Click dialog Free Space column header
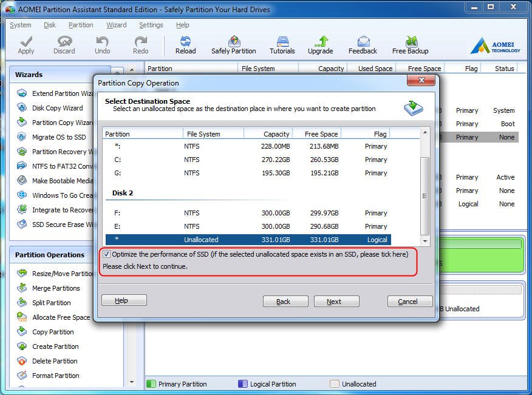The image size is (532, 395). (x=317, y=134)
